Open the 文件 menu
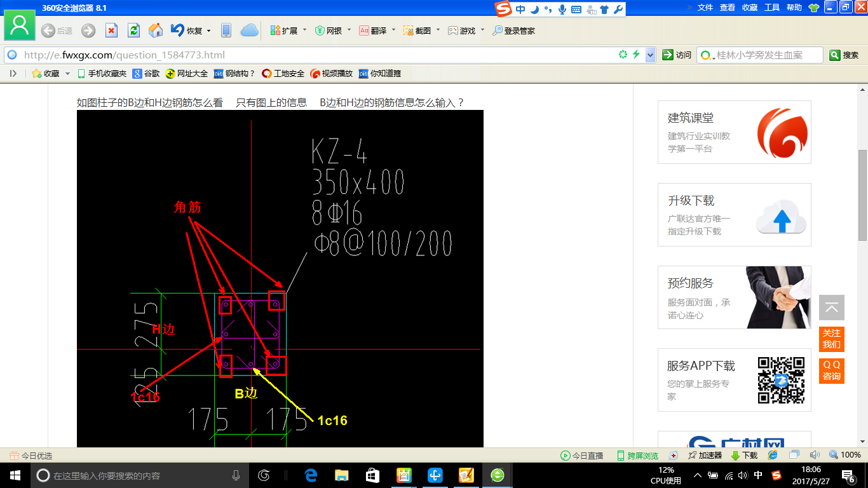The image size is (868, 488). 705,8
